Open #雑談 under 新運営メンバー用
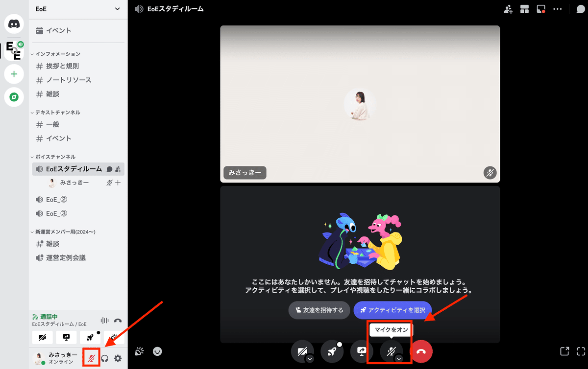The height and width of the screenshot is (369, 588). coord(78,244)
